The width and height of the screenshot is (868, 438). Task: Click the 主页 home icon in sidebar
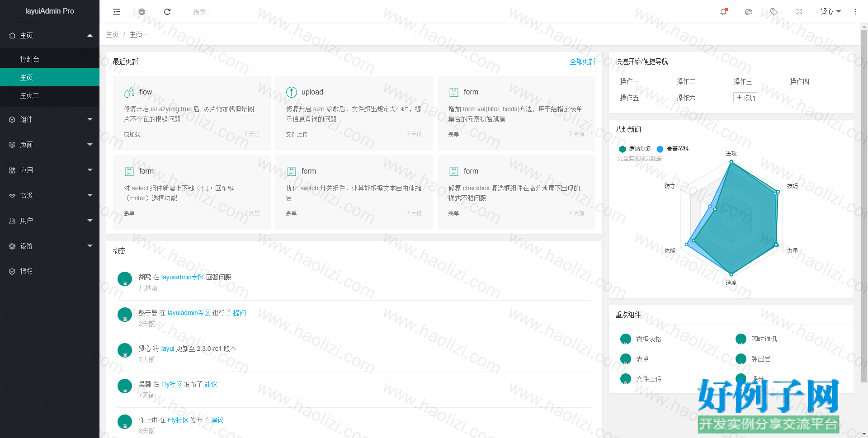click(12, 35)
